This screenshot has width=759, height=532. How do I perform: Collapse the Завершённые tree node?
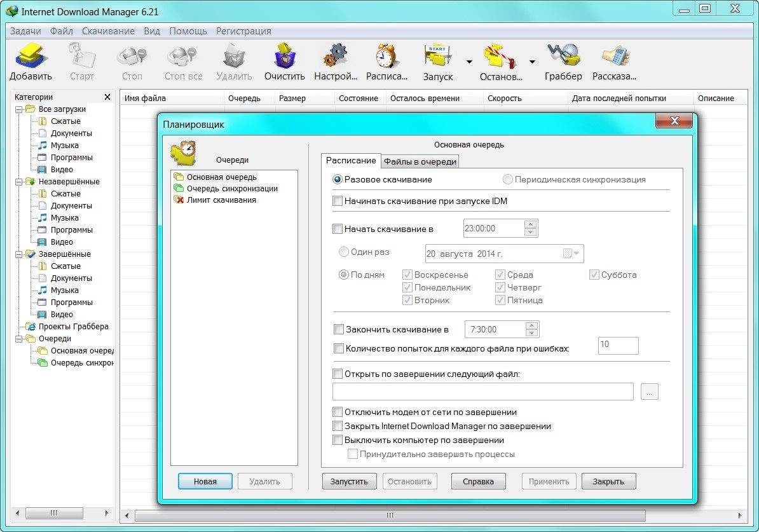pyautogui.click(x=18, y=255)
